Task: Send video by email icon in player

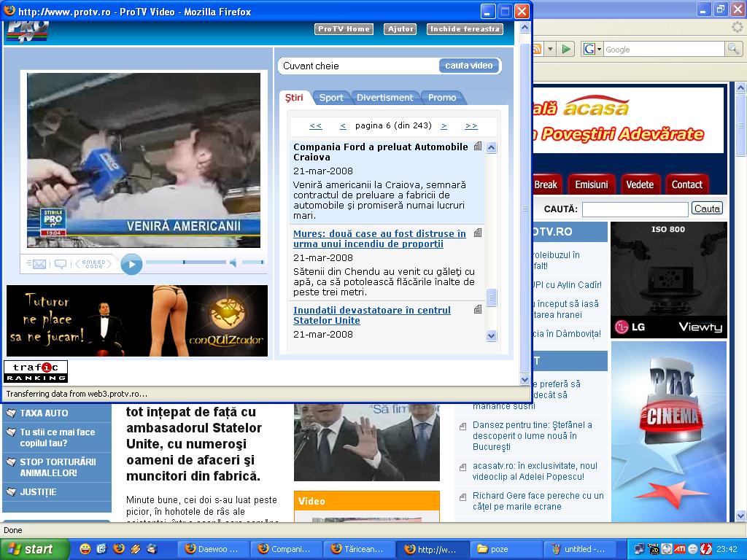Action: pos(36,264)
